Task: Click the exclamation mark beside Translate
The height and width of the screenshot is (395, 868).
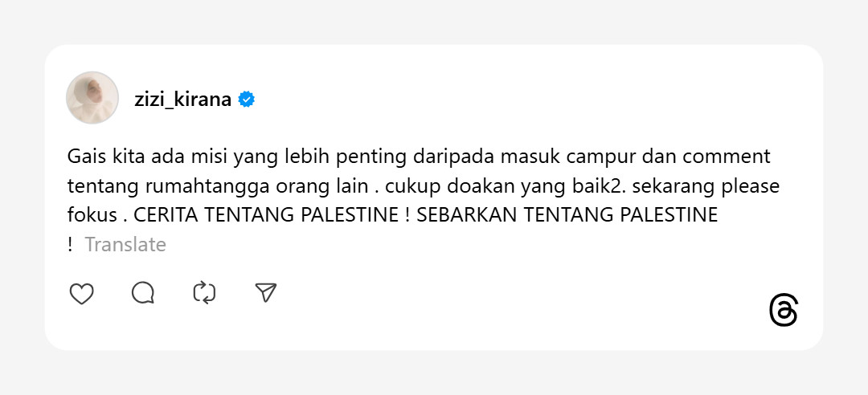Action: [x=71, y=245]
